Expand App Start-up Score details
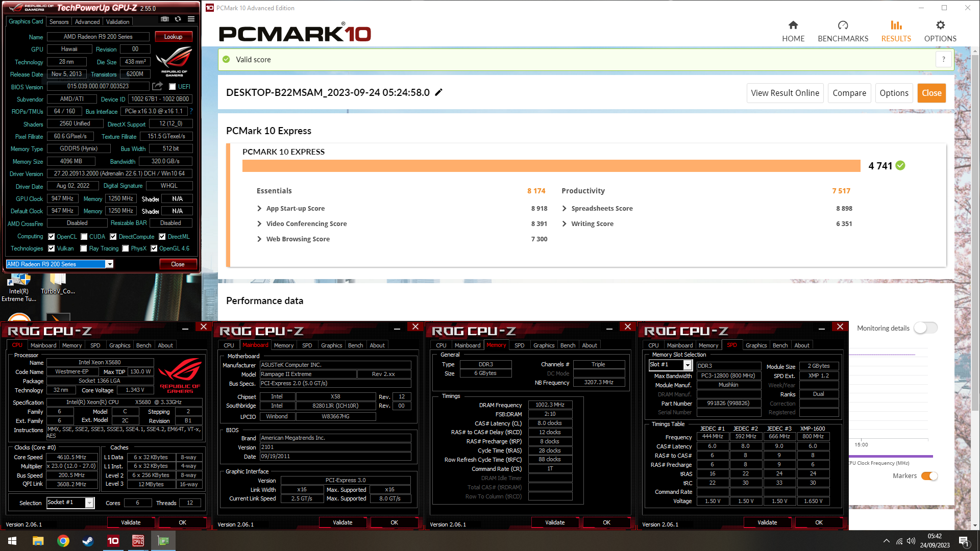The width and height of the screenshot is (980, 551). [x=259, y=208]
